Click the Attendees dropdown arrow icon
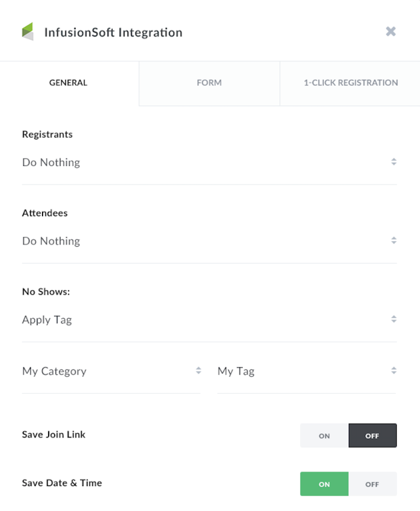This screenshot has height=511, width=420. [394, 240]
